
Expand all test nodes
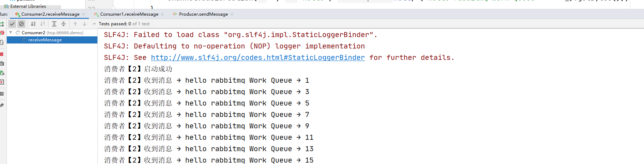(54, 24)
